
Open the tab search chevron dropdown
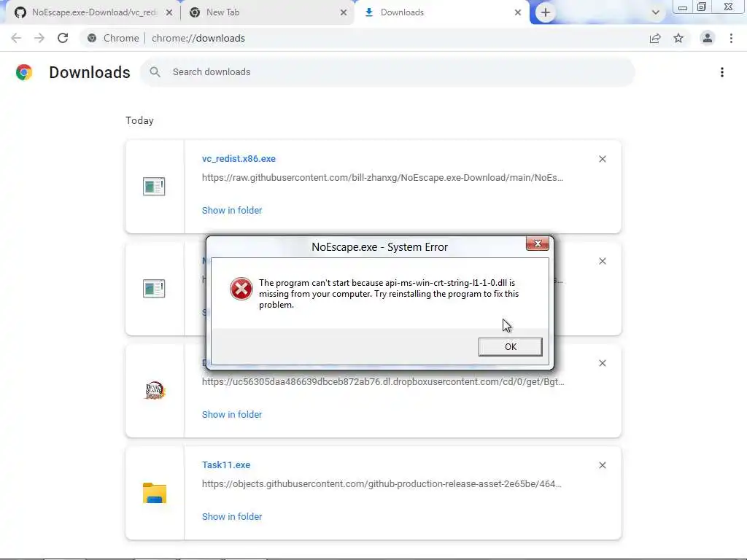coord(656,12)
